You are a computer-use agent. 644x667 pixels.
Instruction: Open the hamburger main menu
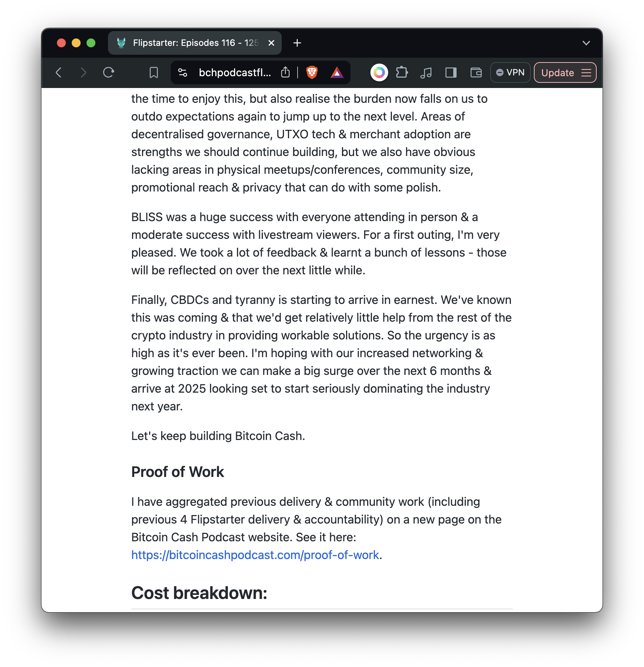point(586,73)
